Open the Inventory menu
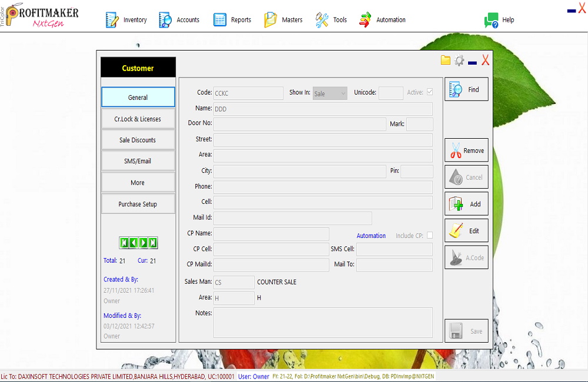588x382 pixels. coord(126,20)
